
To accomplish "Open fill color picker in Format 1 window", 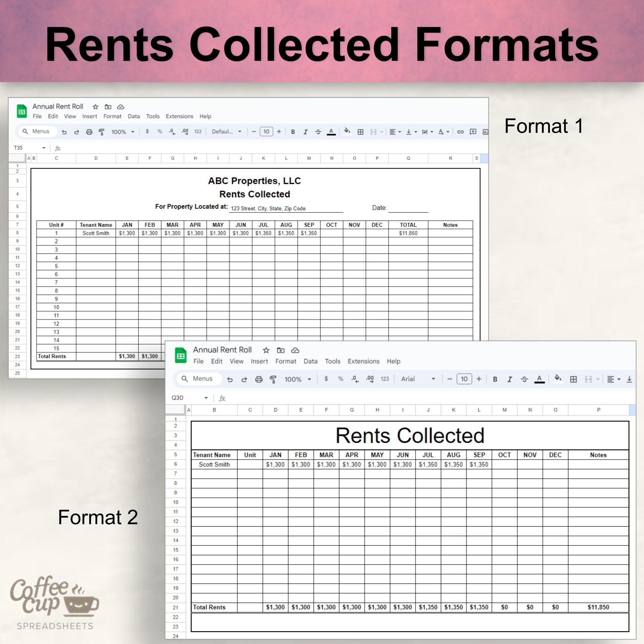I will pyautogui.click(x=347, y=131).
